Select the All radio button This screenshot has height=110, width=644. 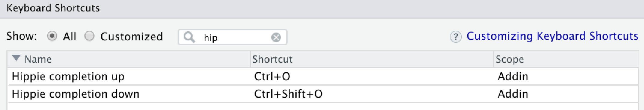(x=52, y=36)
